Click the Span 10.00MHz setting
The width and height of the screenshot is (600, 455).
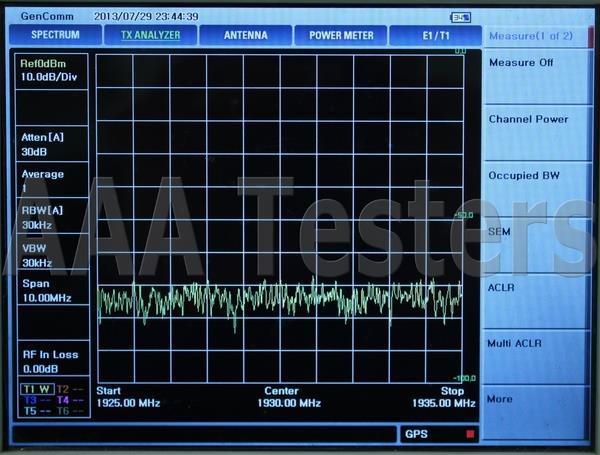[53, 288]
